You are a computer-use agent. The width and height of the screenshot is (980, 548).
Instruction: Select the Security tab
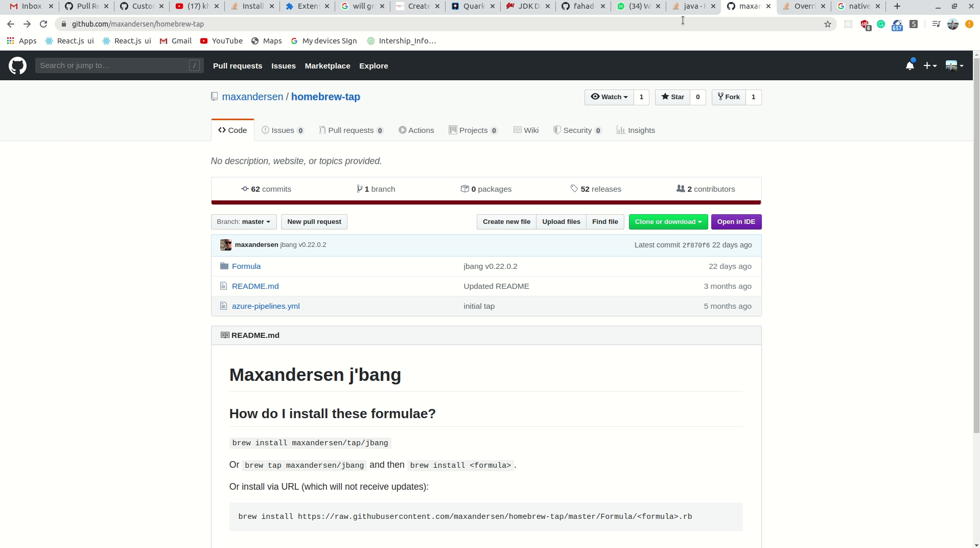(x=577, y=130)
